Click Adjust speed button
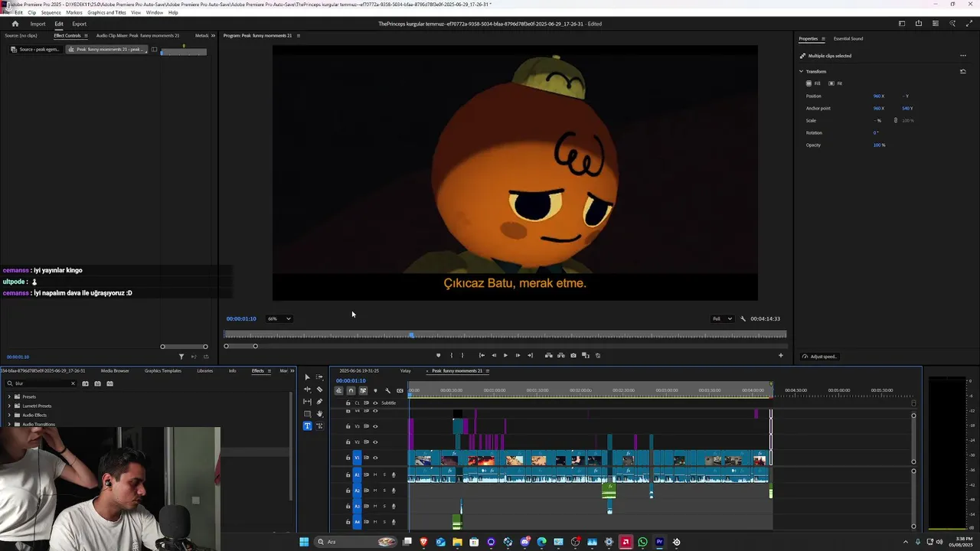980x551 pixels. point(819,357)
